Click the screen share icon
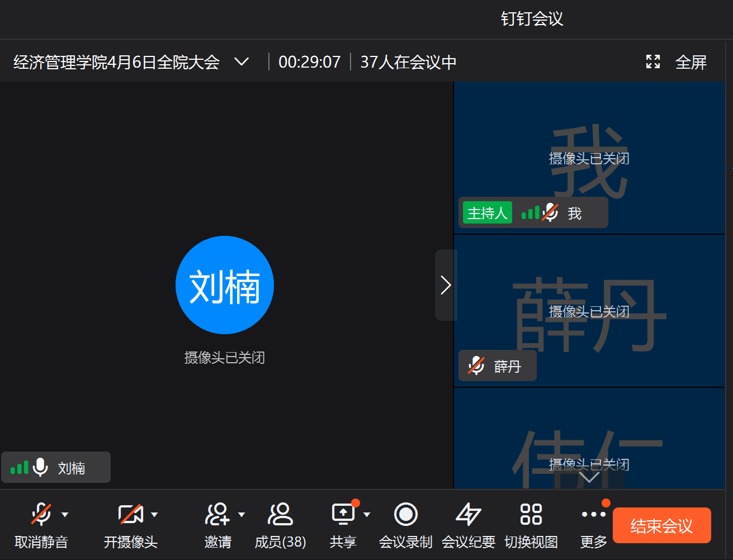Screen dimensions: 733x560 343,515
